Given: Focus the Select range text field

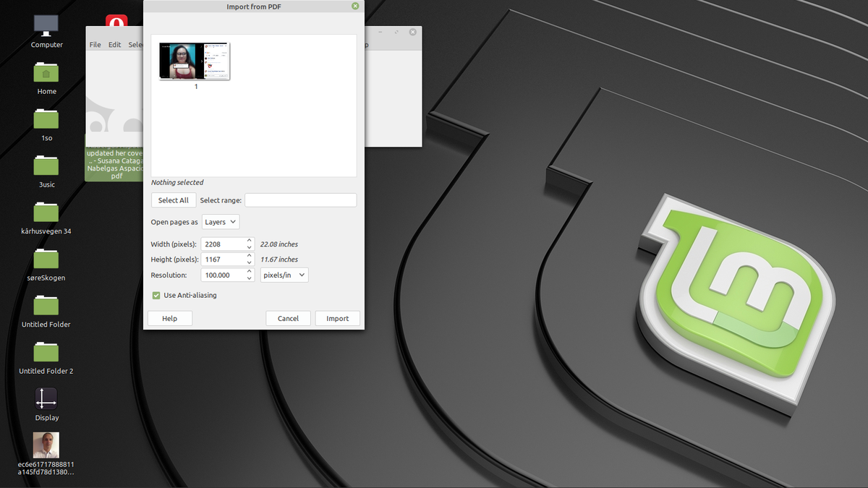Looking at the screenshot, I should point(300,200).
